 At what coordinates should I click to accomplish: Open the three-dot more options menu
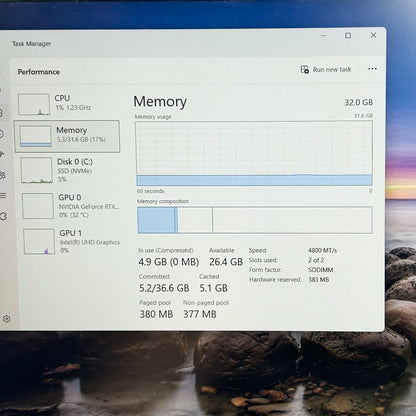(372, 69)
